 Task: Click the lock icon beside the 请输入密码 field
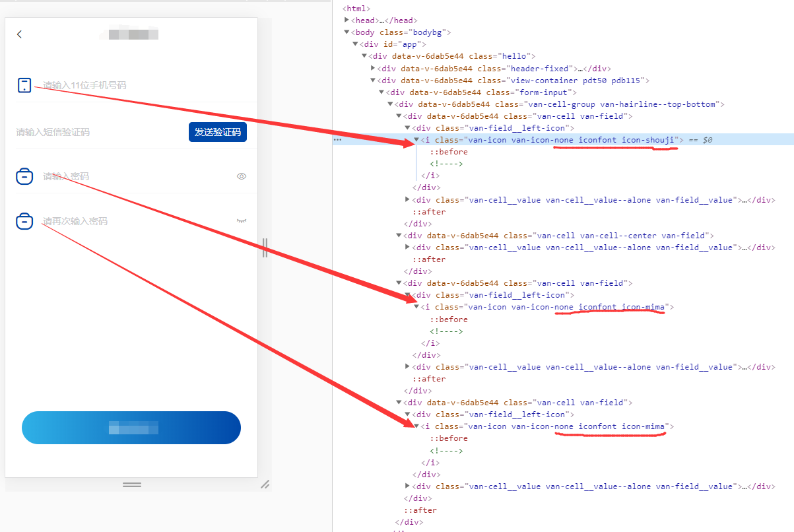click(x=24, y=176)
